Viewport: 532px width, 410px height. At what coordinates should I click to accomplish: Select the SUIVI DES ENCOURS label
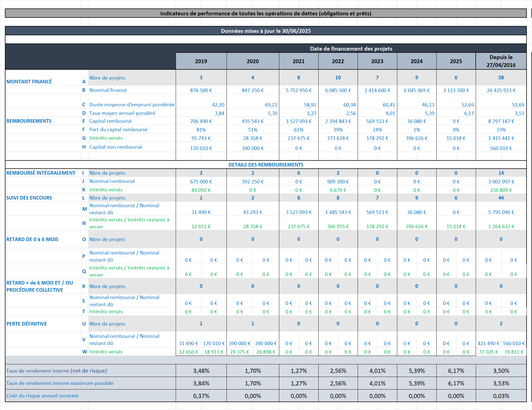[x=29, y=198]
